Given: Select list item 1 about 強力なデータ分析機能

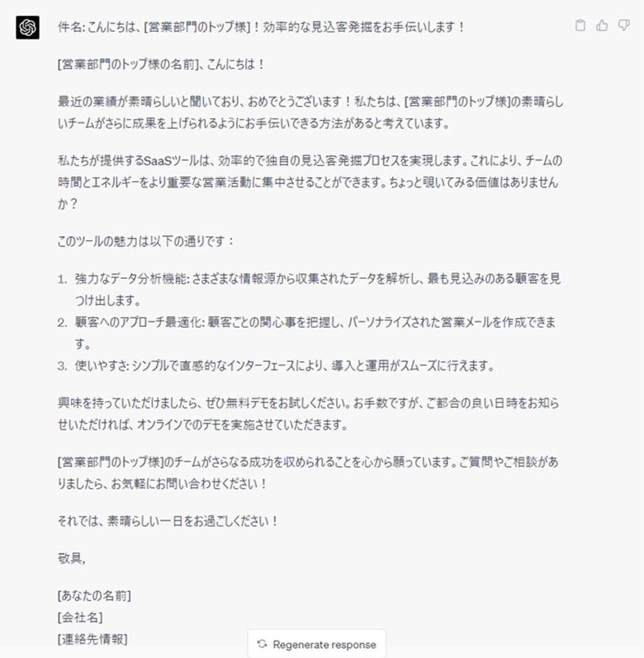Looking at the screenshot, I should (309, 289).
